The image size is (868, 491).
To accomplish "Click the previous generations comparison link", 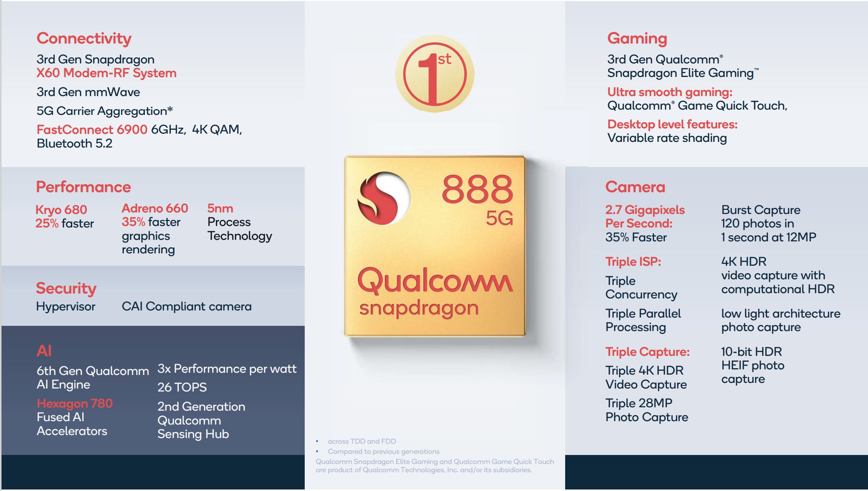I will pos(386,454).
